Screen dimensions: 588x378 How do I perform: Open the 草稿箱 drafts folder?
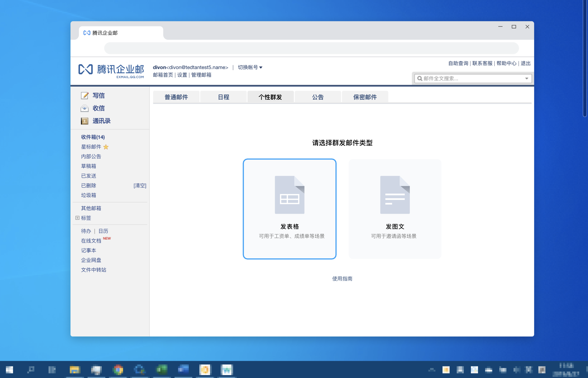(89, 166)
